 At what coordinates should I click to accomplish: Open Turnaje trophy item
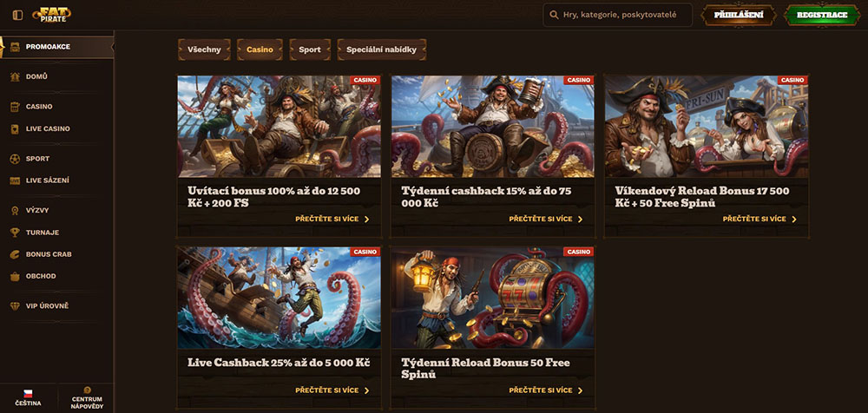pyautogui.click(x=43, y=233)
